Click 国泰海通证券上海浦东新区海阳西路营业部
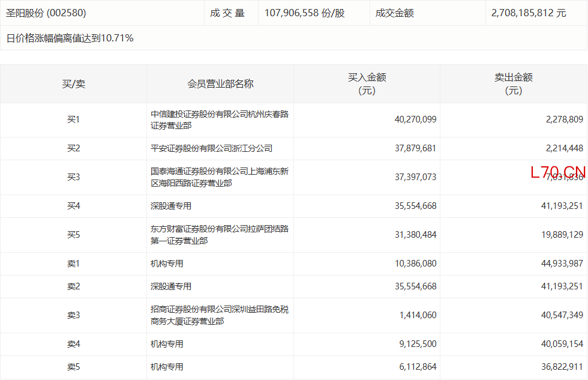 (x=219, y=178)
